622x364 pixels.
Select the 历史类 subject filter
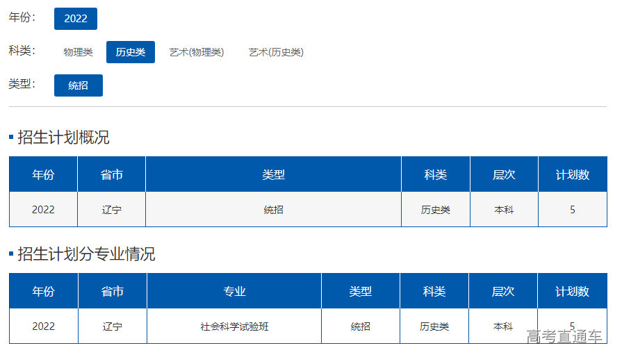(x=131, y=52)
